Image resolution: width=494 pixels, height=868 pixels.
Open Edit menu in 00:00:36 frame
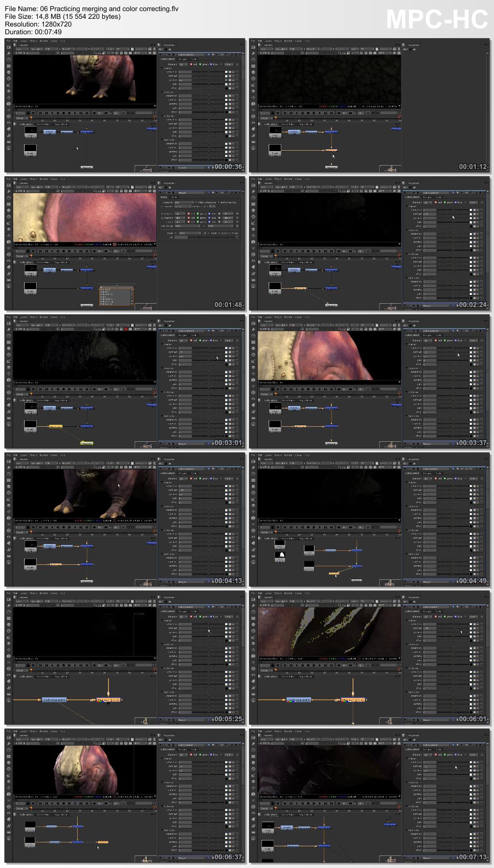pos(15,41)
